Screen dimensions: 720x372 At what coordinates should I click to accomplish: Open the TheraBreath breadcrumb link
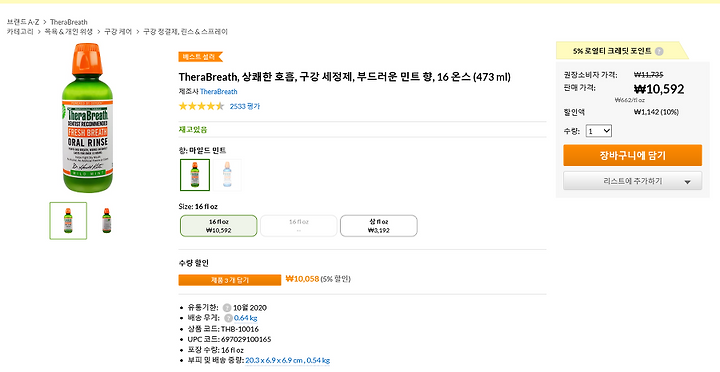point(68,22)
